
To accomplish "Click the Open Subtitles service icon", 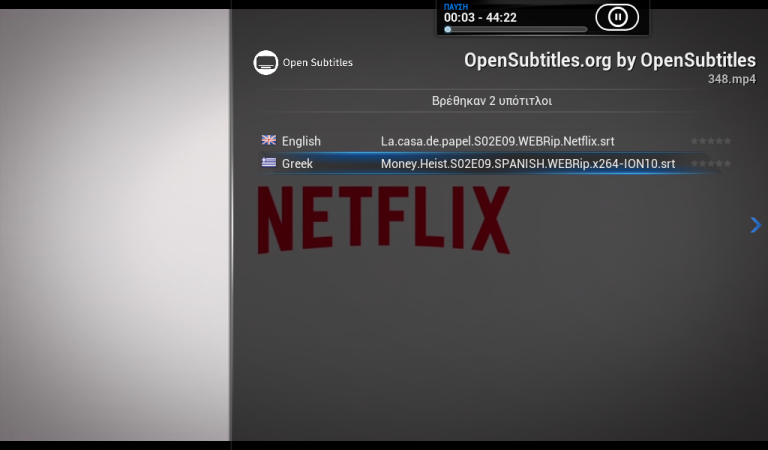I will pyautogui.click(x=265, y=63).
